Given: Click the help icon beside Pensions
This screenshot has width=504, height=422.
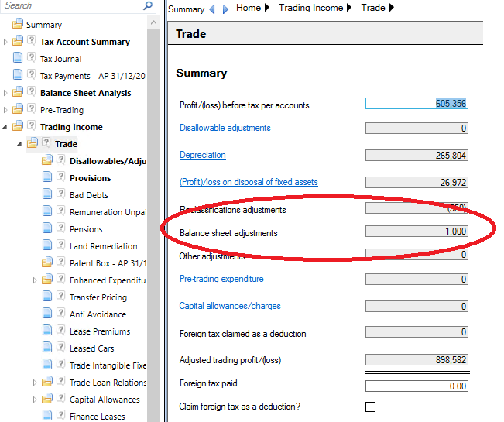Looking at the screenshot, I should point(60,228).
